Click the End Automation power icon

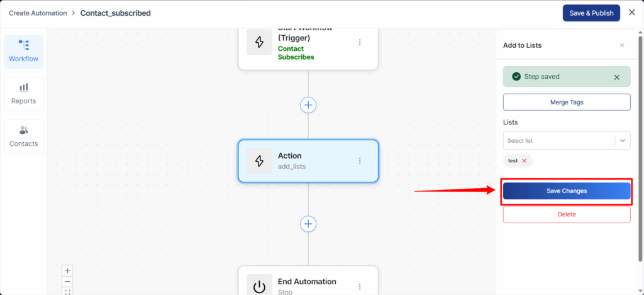pyautogui.click(x=259, y=286)
